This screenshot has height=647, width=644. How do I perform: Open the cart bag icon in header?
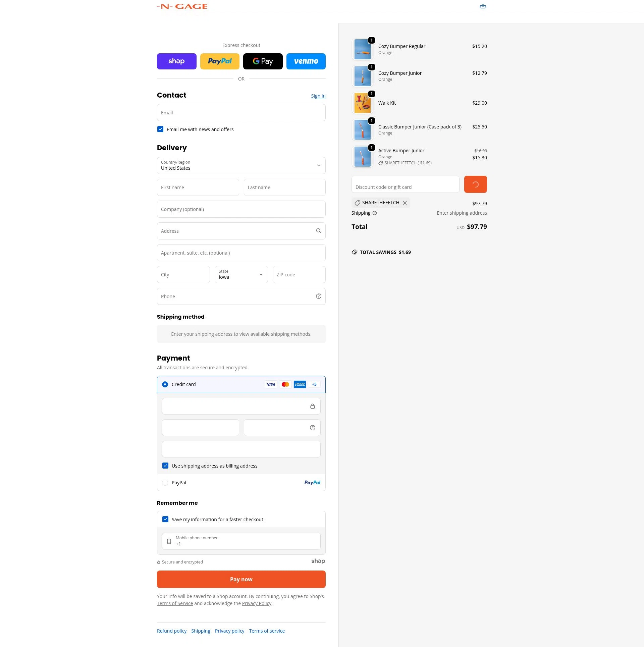[483, 6]
